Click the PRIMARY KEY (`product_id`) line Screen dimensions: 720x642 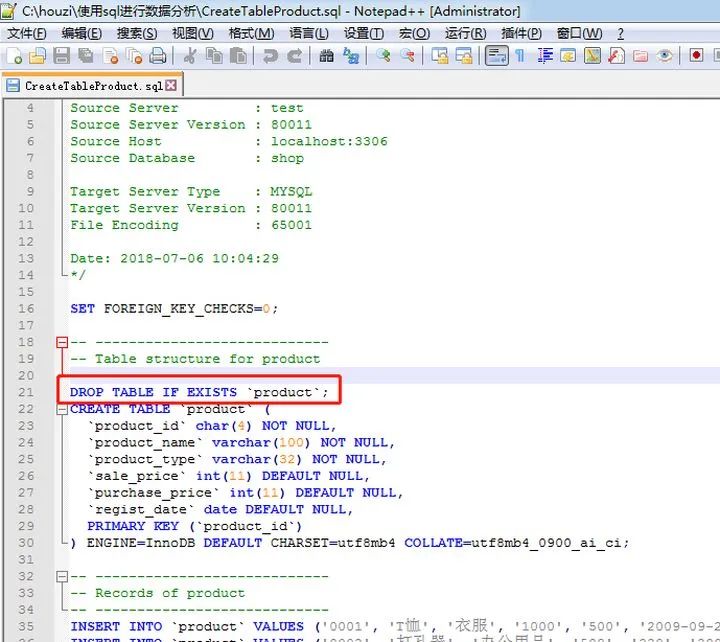[x=195, y=526]
